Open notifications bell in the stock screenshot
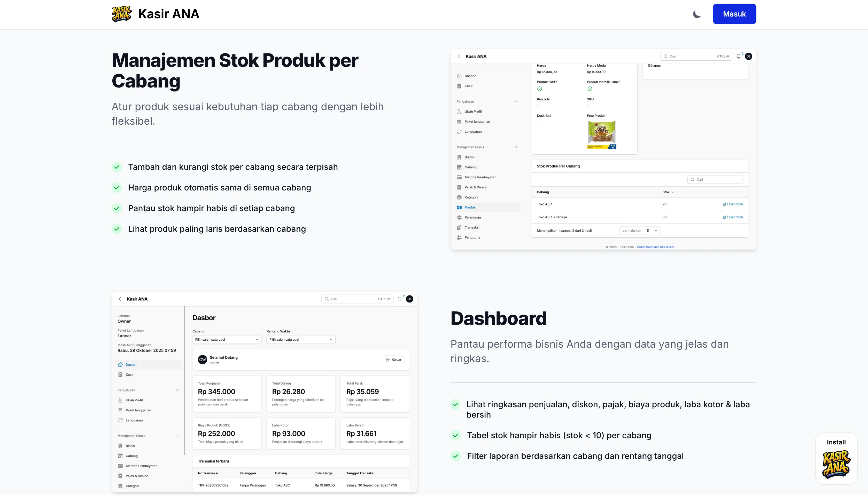This screenshot has height=495, width=868. pos(738,57)
